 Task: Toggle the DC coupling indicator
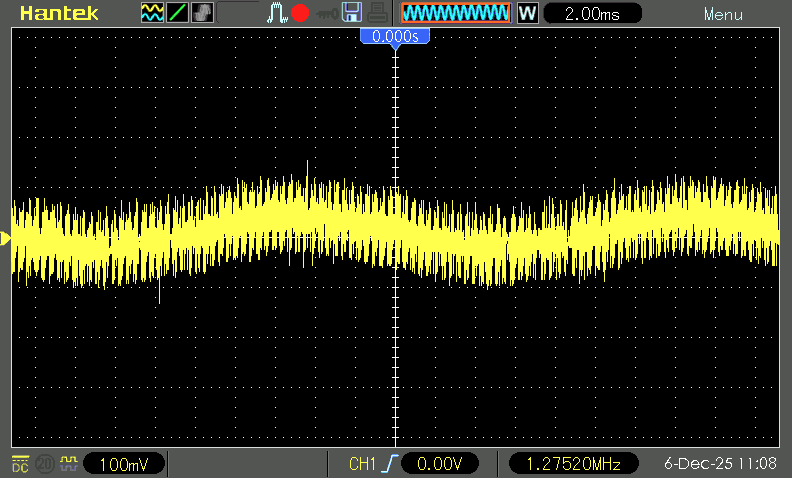[19, 464]
